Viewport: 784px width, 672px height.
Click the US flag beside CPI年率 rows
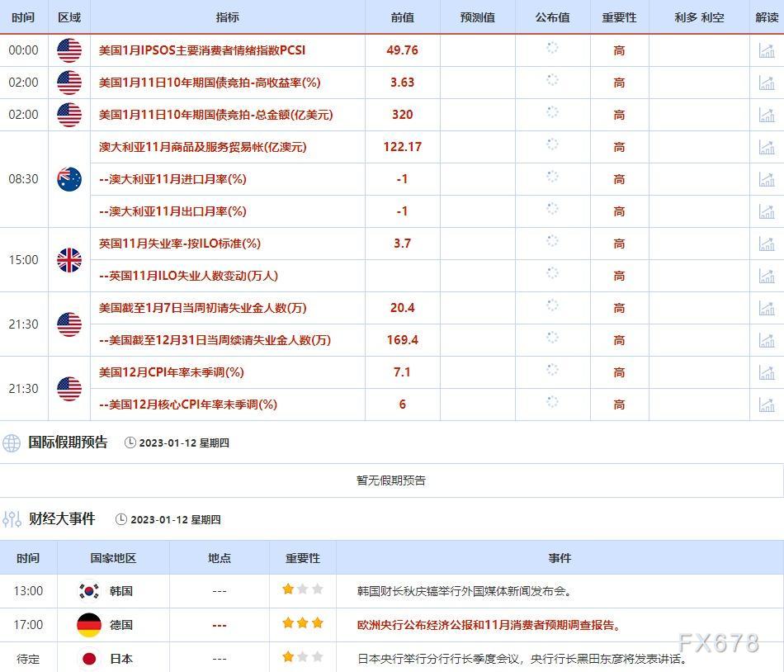pos(69,389)
